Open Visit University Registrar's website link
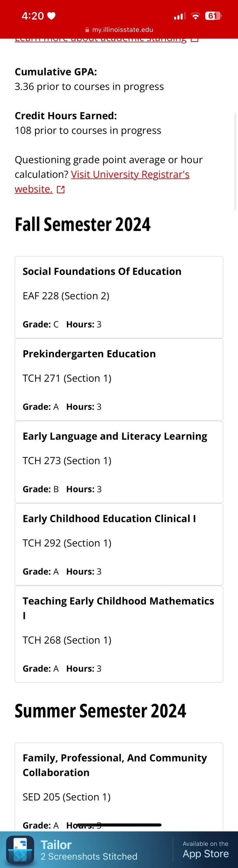Image resolution: width=238 pixels, height=868 pixels. click(102, 182)
